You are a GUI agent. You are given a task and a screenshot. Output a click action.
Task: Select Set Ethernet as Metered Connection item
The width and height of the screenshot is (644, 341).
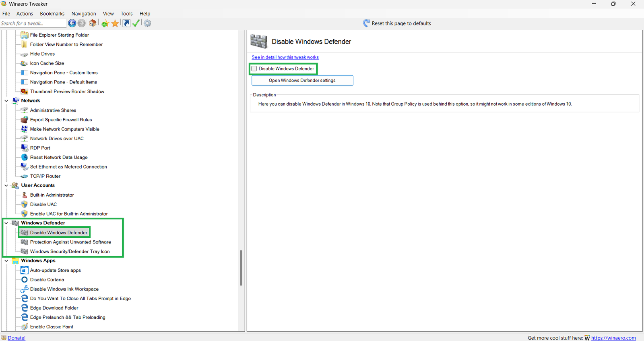[x=68, y=167]
